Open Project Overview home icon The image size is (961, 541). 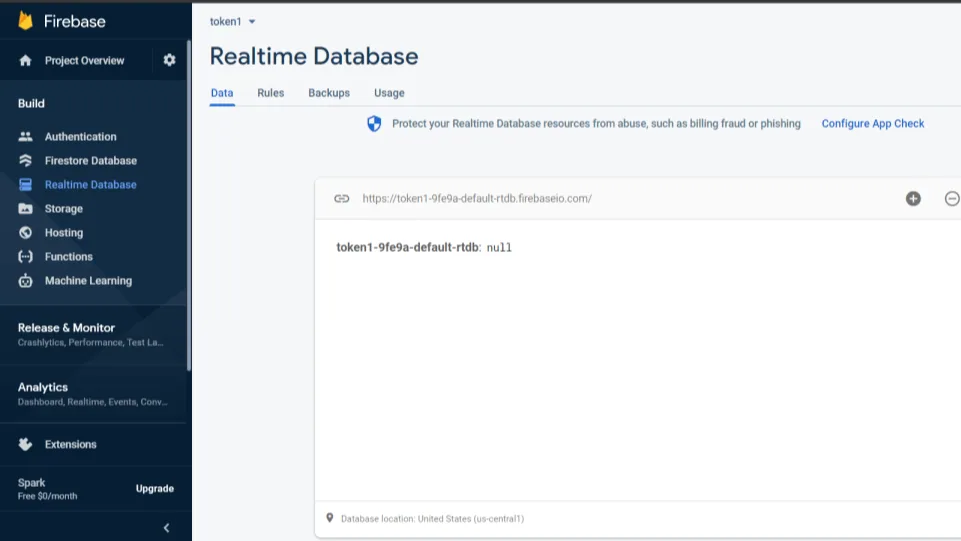tap(25, 60)
